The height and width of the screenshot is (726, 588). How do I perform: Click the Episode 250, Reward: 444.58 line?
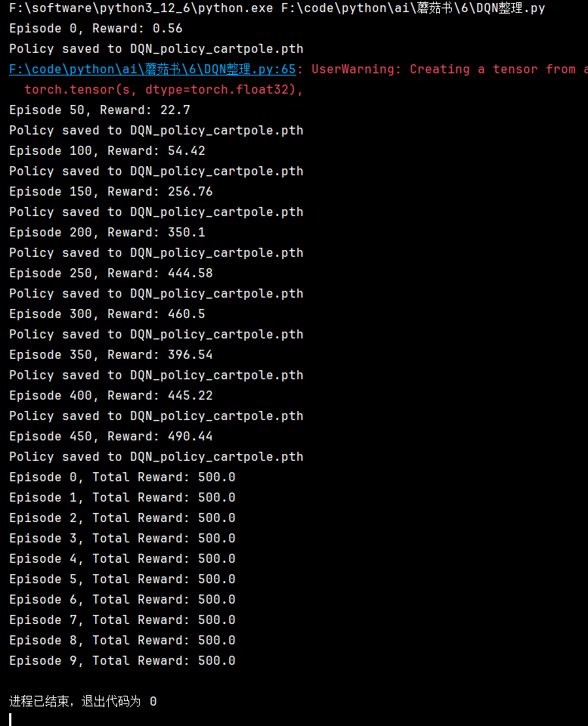tap(111, 273)
